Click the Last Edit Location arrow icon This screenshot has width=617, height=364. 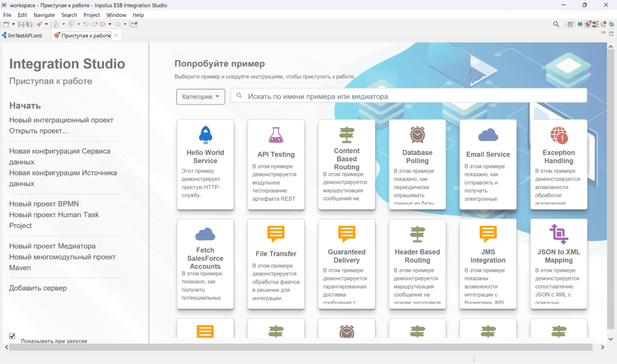point(86,24)
